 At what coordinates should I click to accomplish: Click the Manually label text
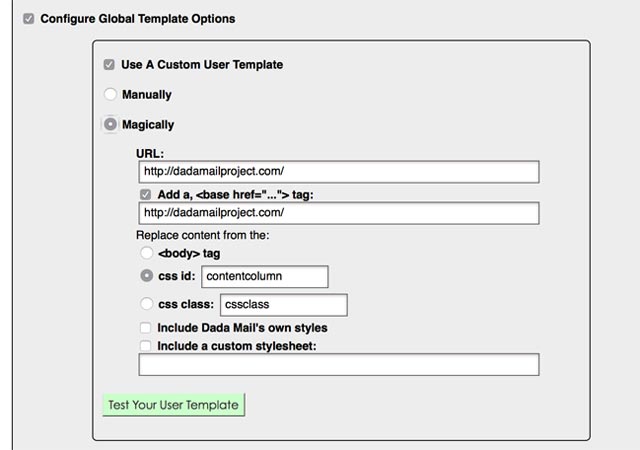[x=147, y=95]
